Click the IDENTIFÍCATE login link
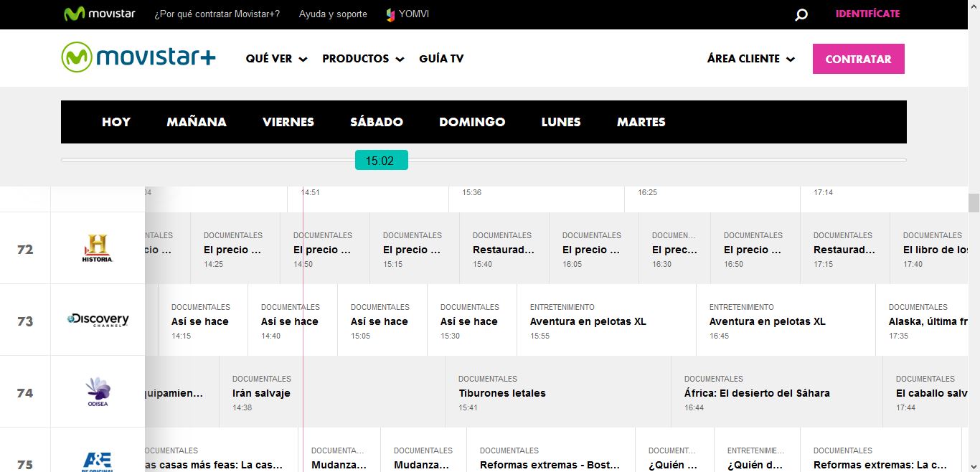This screenshot has height=472, width=980. click(867, 14)
